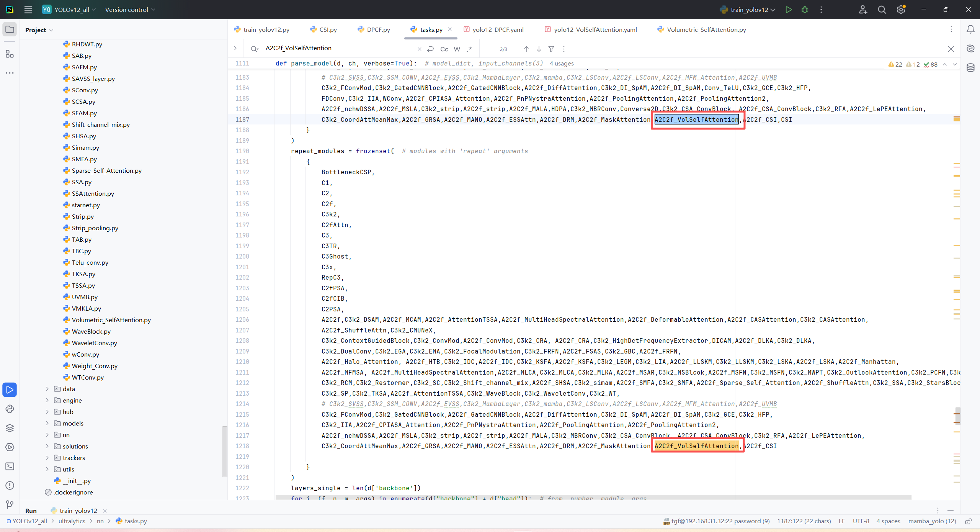Screen dimensions: 980x532
Task: Expand the models folder
Action: (47, 423)
